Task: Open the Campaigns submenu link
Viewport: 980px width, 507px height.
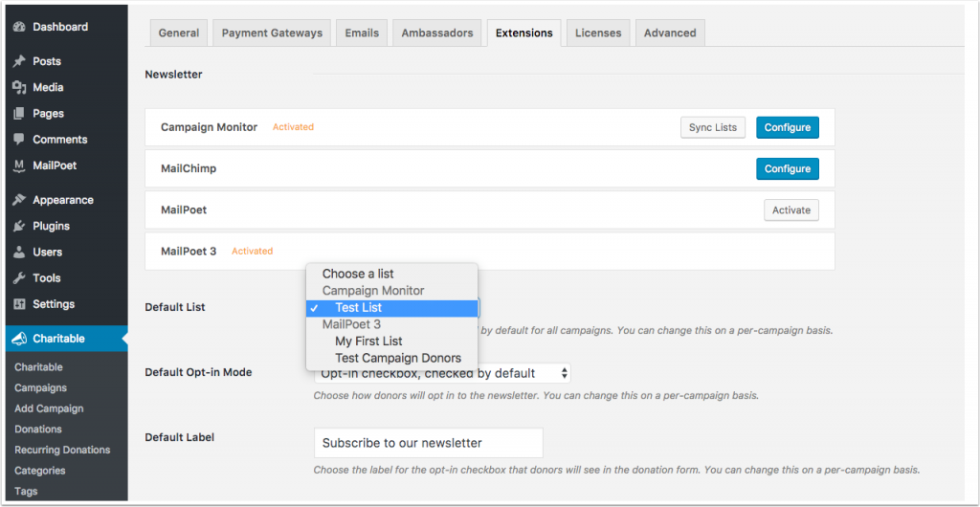Action: click(x=40, y=387)
